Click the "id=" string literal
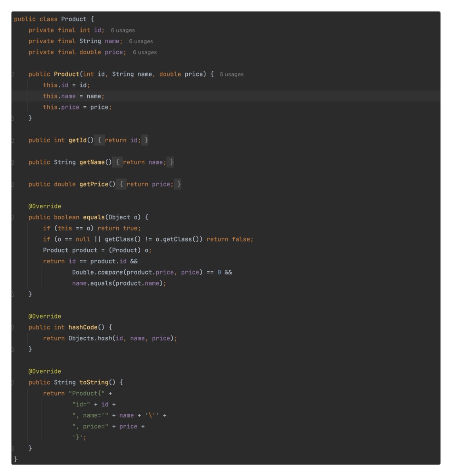This screenshot has height=476, width=452. click(81, 405)
